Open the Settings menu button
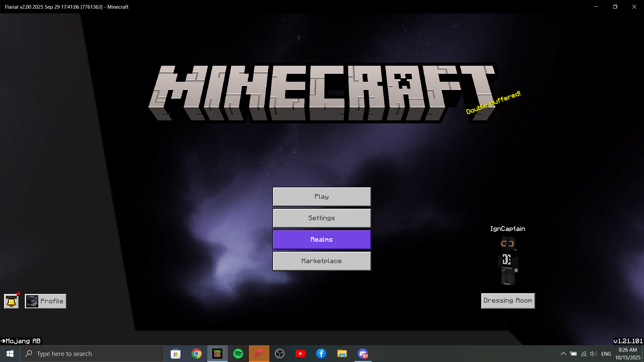This screenshot has height=362, width=644. pyautogui.click(x=322, y=218)
